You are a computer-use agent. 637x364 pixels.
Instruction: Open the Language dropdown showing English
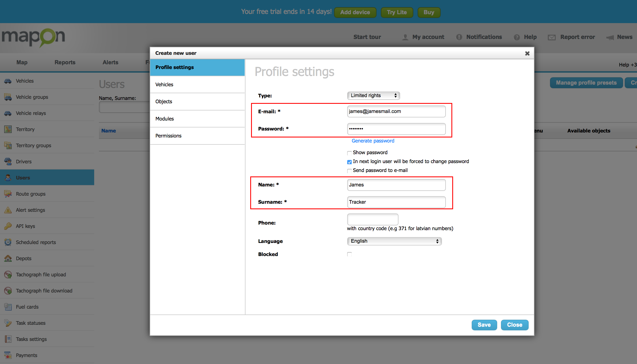[394, 241]
